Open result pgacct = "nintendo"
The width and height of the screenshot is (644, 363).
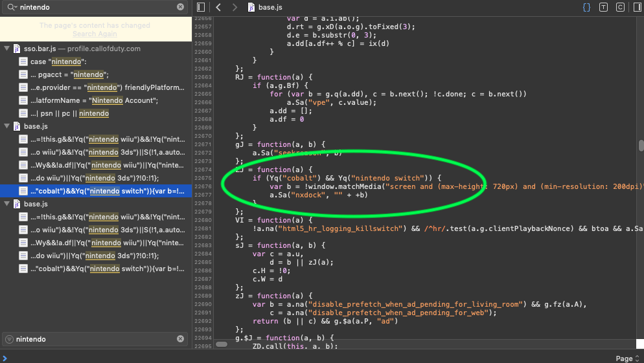[x=96, y=74]
